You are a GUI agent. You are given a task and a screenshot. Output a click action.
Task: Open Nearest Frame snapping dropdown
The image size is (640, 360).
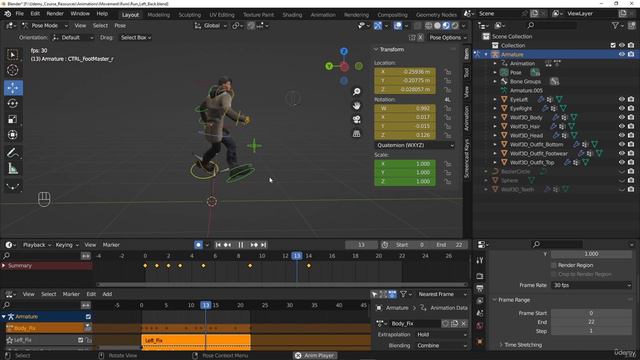click(442, 294)
